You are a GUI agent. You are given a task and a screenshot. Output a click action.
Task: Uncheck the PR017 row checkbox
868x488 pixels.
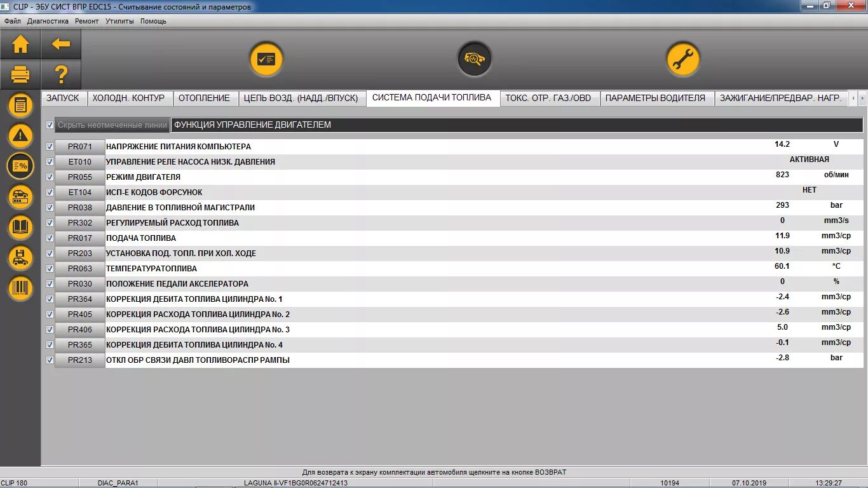[50, 238]
